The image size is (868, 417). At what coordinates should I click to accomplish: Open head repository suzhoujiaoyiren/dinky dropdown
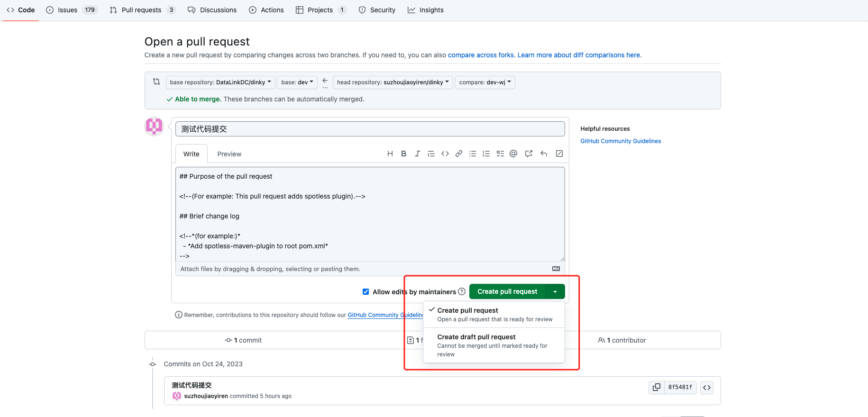click(393, 82)
